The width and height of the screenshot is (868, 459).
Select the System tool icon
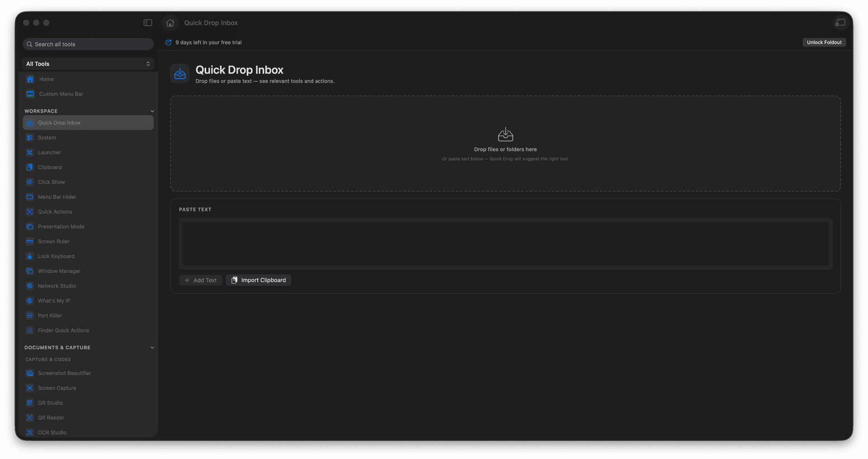pyautogui.click(x=30, y=138)
